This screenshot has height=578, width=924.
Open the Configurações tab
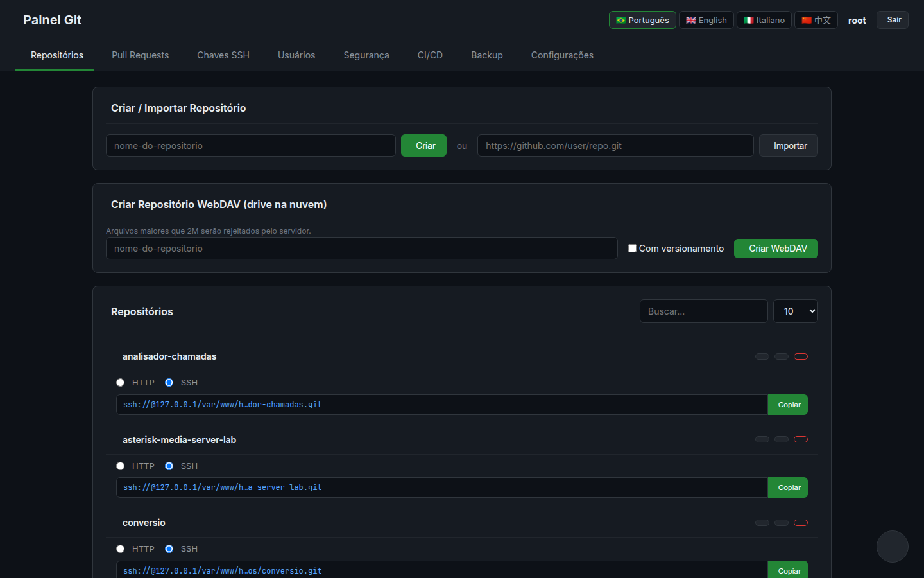(x=562, y=55)
